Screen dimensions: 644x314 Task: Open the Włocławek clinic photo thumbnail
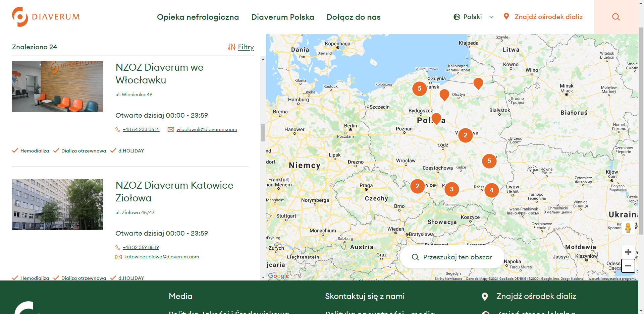point(58,86)
